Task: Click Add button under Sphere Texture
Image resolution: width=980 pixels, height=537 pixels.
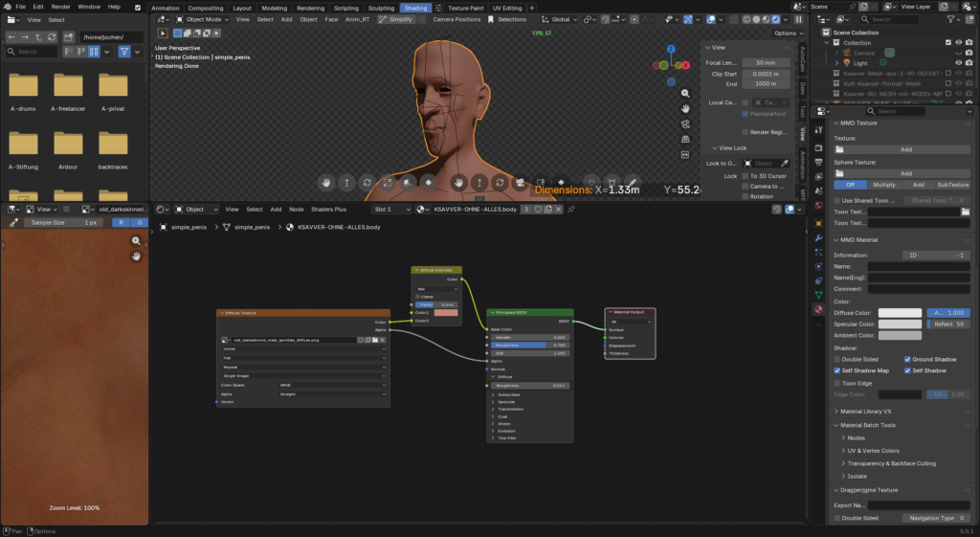Action: click(x=905, y=173)
